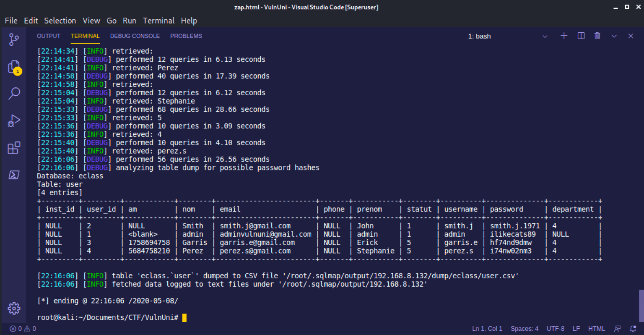Open the PowerShell activity bar icon

[x=14, y=175]
